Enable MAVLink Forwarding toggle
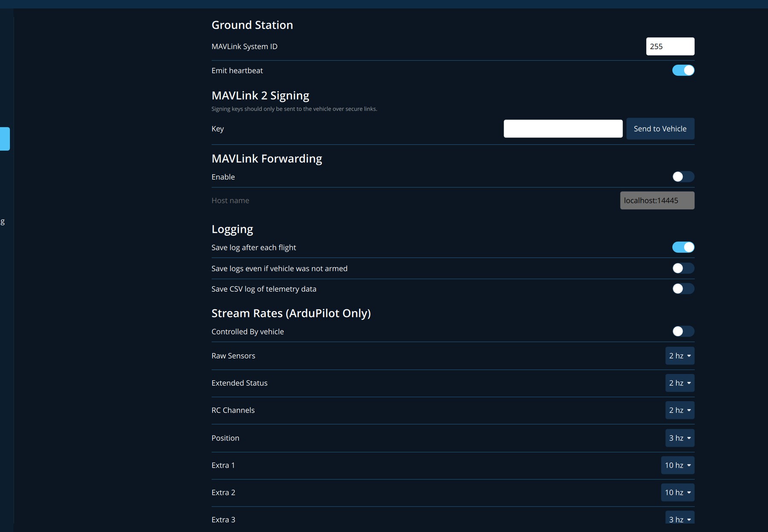This screenshot has height=532, width=768. 683,177
